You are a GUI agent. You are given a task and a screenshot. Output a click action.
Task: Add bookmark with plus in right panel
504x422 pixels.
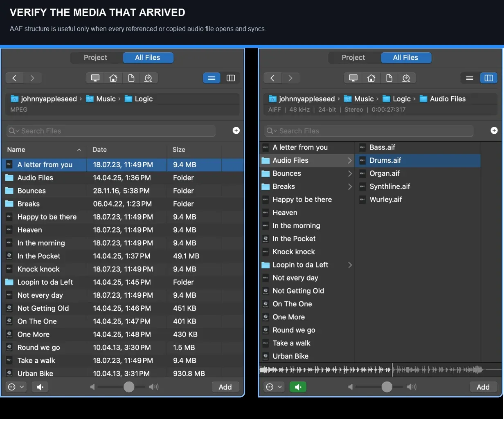494,130
